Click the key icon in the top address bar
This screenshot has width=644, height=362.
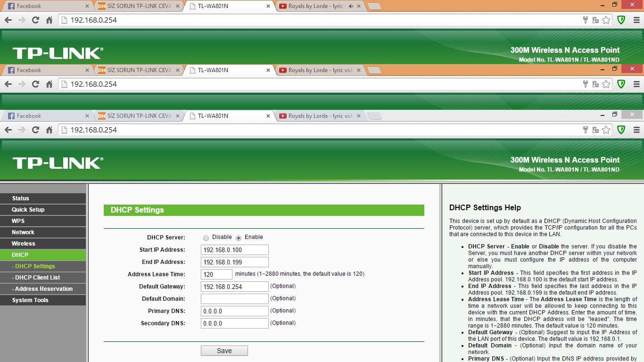click(x=586, y=20)
